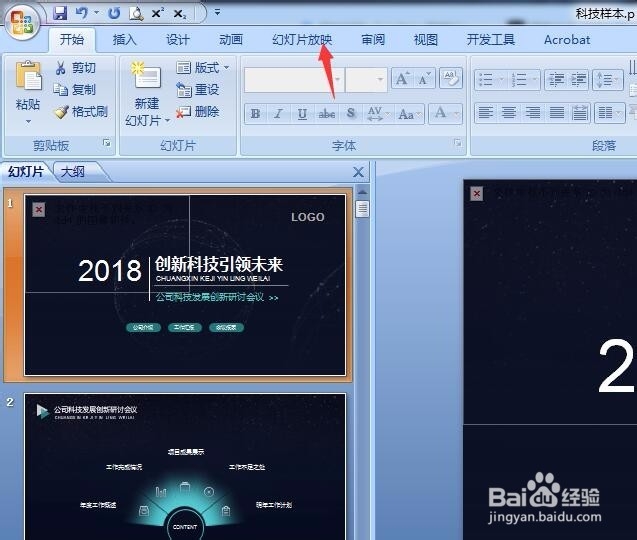Open the character spacing options

[378, 113]
